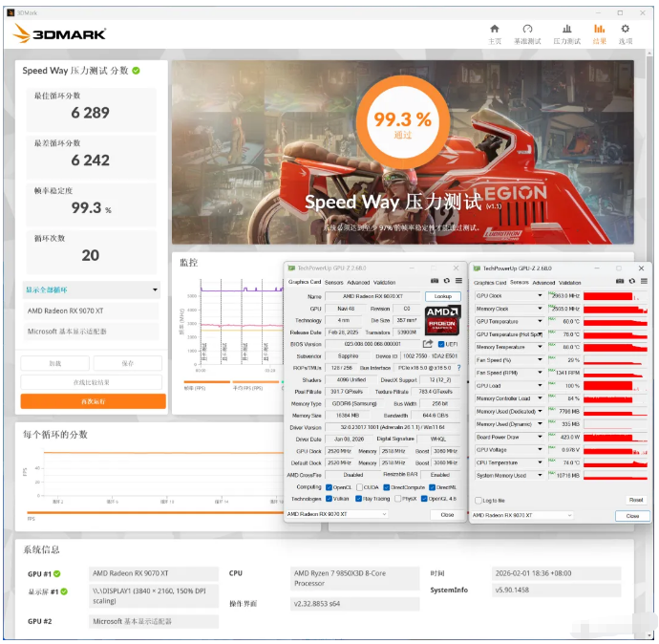
Task: Open 3DMark options (选项) gear
Action: click(x=626, y=33)
